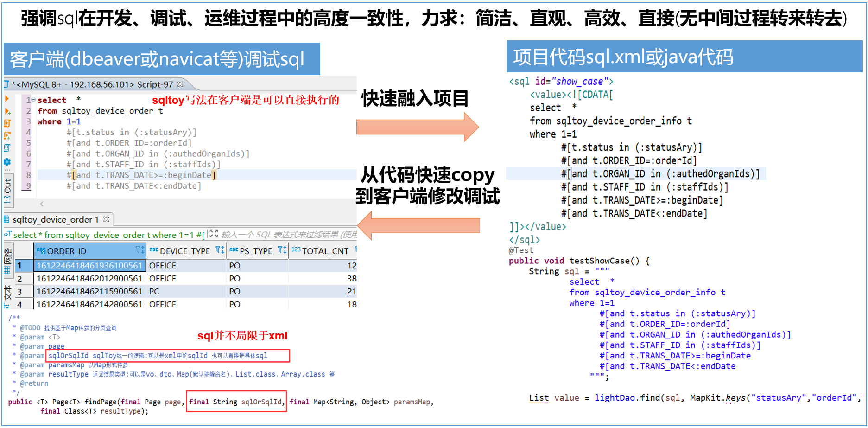Click editor line 2 from sqltoy_device_order t

100,111
